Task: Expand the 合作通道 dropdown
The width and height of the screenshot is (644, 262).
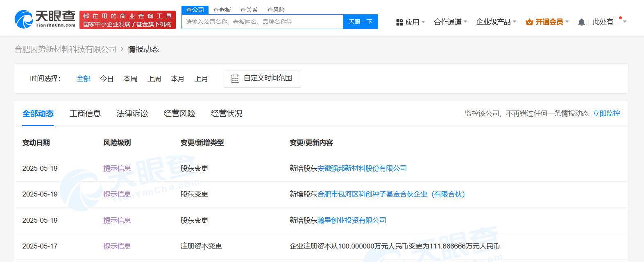Action: click(450, 22)
